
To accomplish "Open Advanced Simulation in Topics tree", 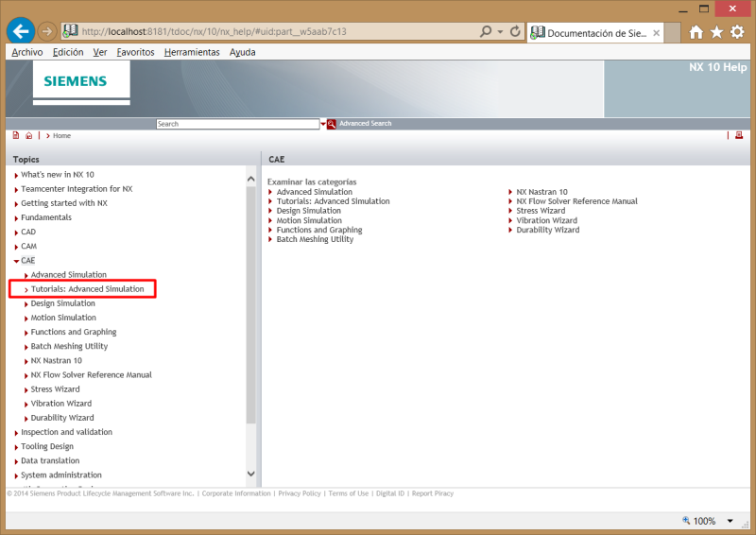I will (x=68, y=275).
